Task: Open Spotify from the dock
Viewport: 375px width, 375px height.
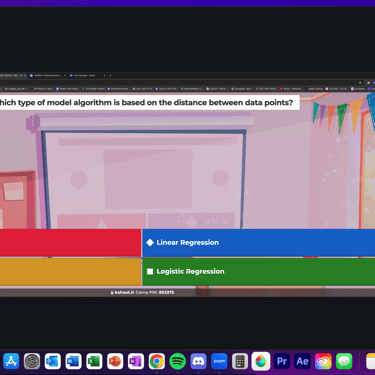Action: pyautogui.click(x=178, y=361)
